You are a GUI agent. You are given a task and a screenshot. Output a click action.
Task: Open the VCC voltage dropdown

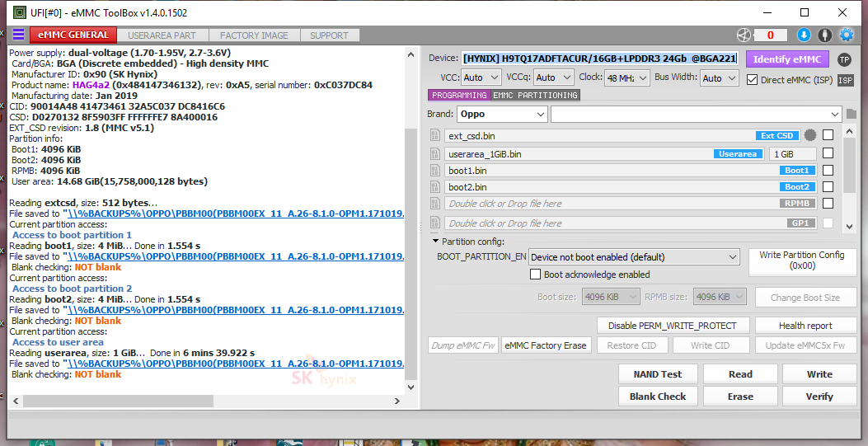(481, 78)
